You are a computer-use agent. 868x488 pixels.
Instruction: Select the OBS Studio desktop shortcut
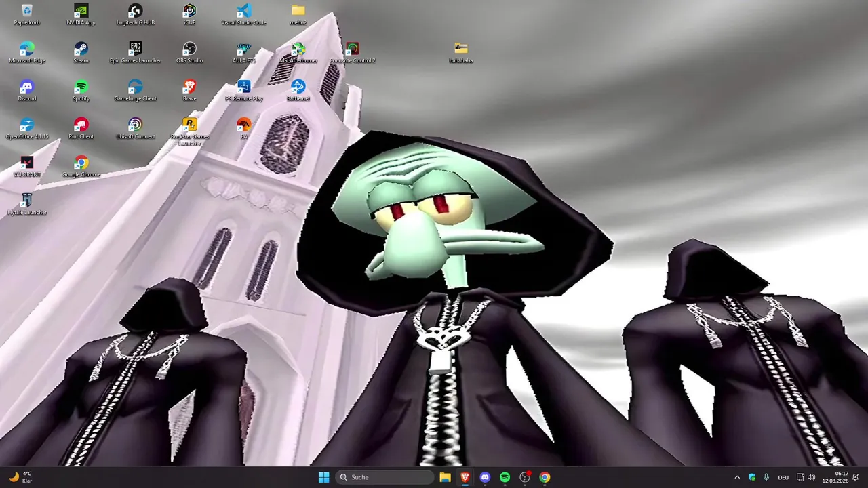pos(189,53)
